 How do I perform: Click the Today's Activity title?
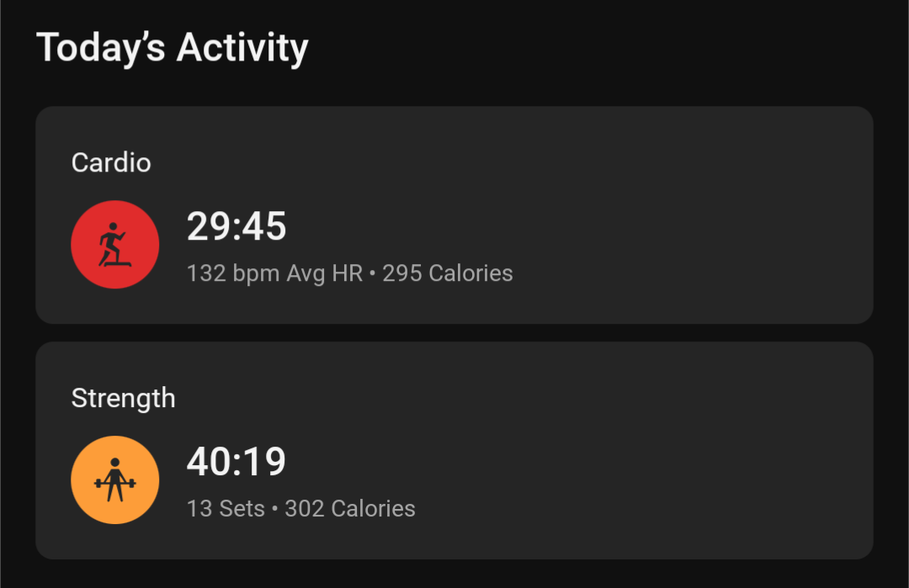click(x=173, y=48)
